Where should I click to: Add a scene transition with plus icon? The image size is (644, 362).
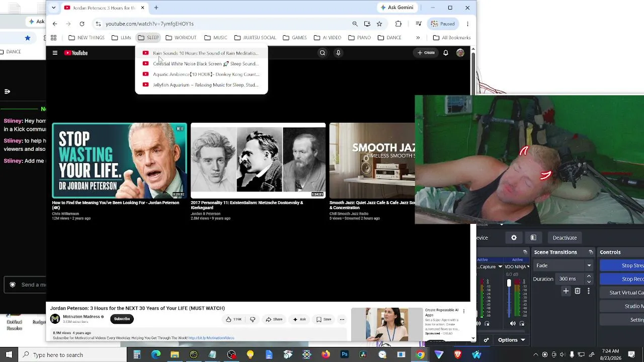point(566,291)
